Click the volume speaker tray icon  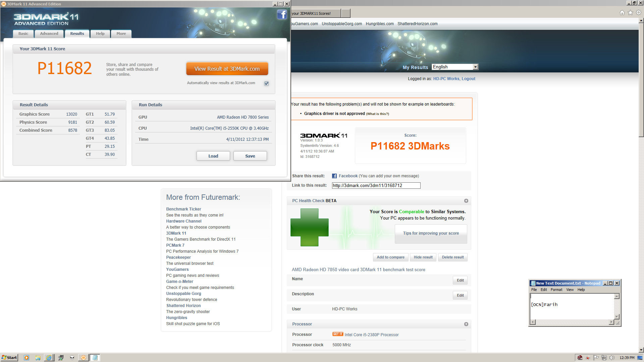click(x=612, y=358)
